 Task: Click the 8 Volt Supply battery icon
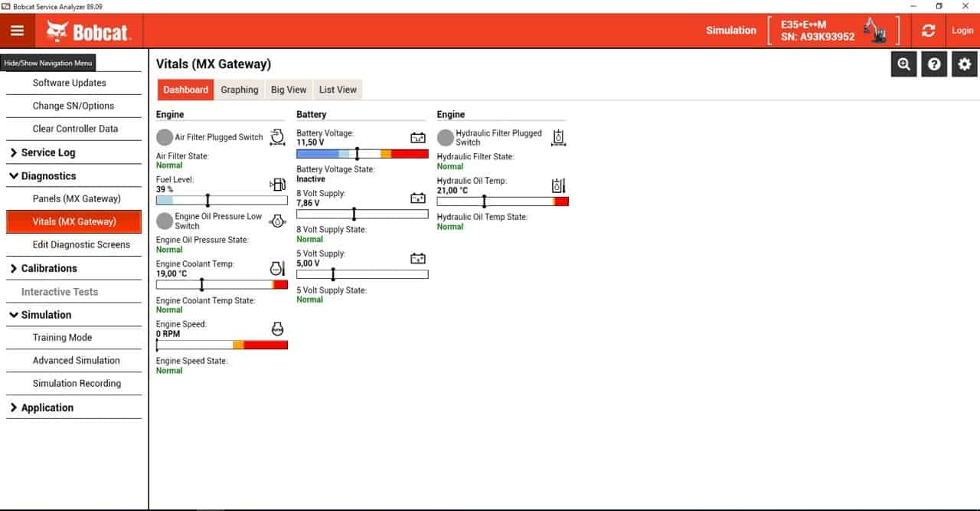coord(418,198)
